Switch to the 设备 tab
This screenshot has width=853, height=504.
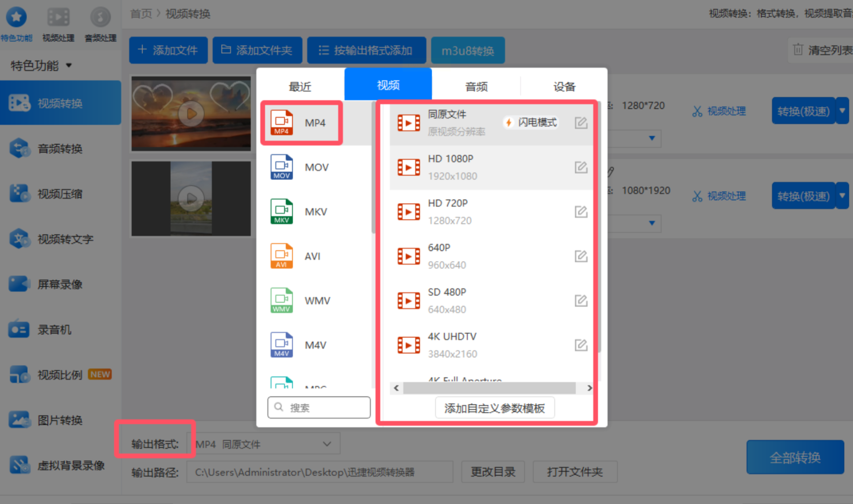click(x=564, y=87)
